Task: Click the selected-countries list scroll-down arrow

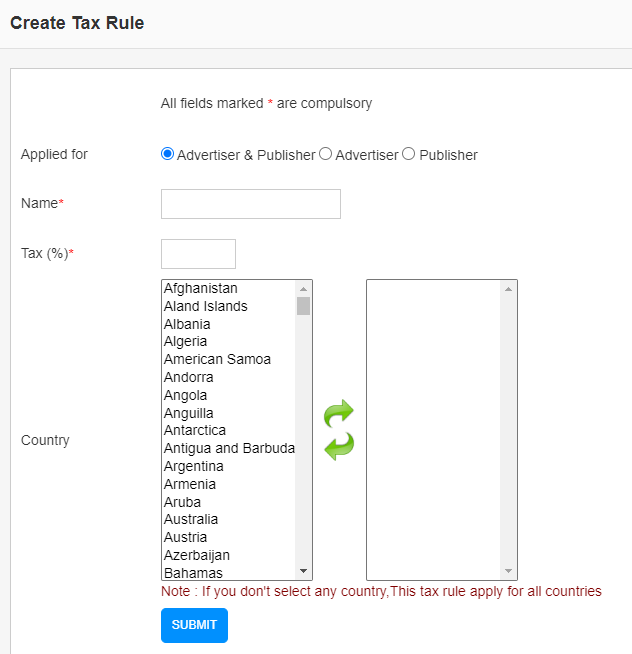Action: pos(508,571)
